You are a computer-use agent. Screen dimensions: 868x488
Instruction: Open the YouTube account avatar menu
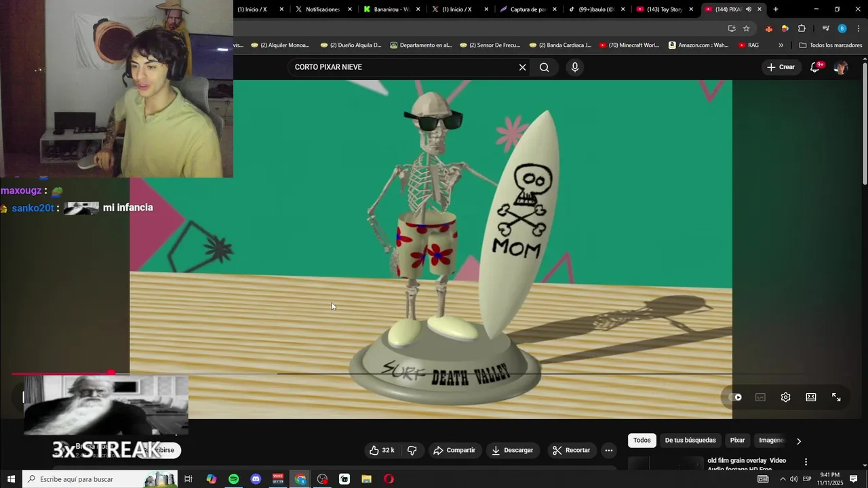tap(841, 67)
